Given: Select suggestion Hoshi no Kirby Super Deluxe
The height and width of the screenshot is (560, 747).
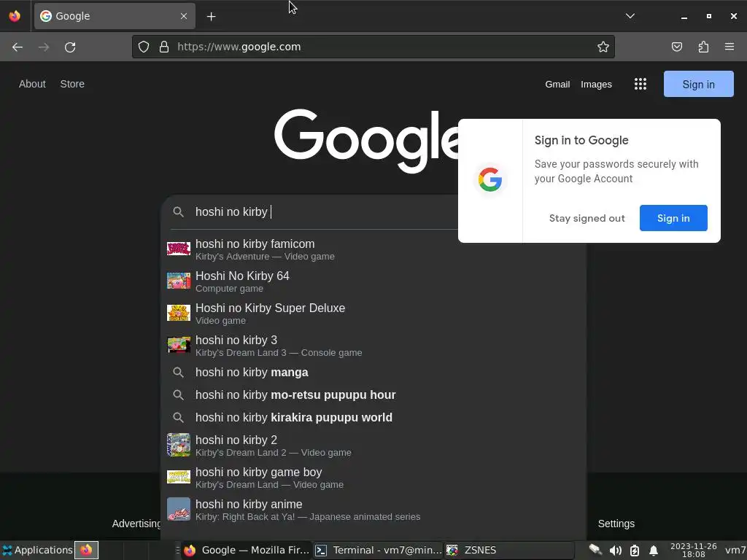Looking at the screenshot, I should tap(373, 314).
